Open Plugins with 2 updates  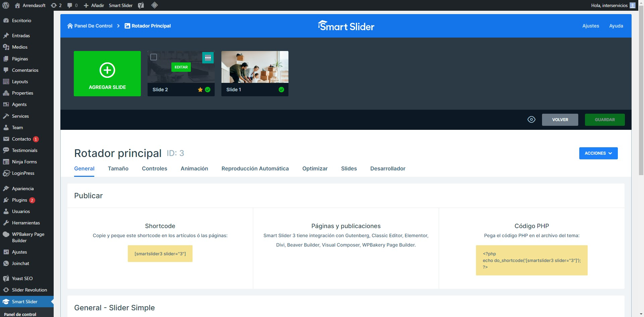(27, 200)
